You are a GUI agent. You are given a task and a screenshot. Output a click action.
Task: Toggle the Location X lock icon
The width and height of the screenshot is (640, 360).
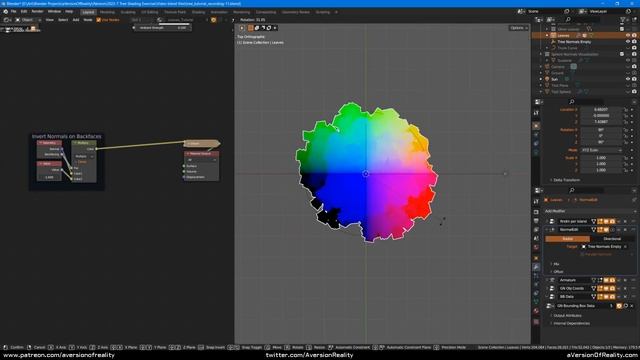tap(625, 110)
